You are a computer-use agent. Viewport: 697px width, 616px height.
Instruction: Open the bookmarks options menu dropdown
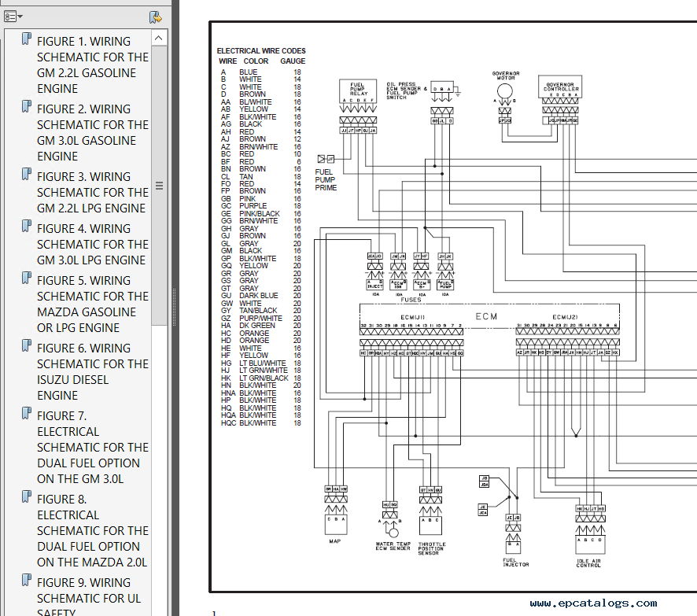pyautogui.click(x=13, y=17)
